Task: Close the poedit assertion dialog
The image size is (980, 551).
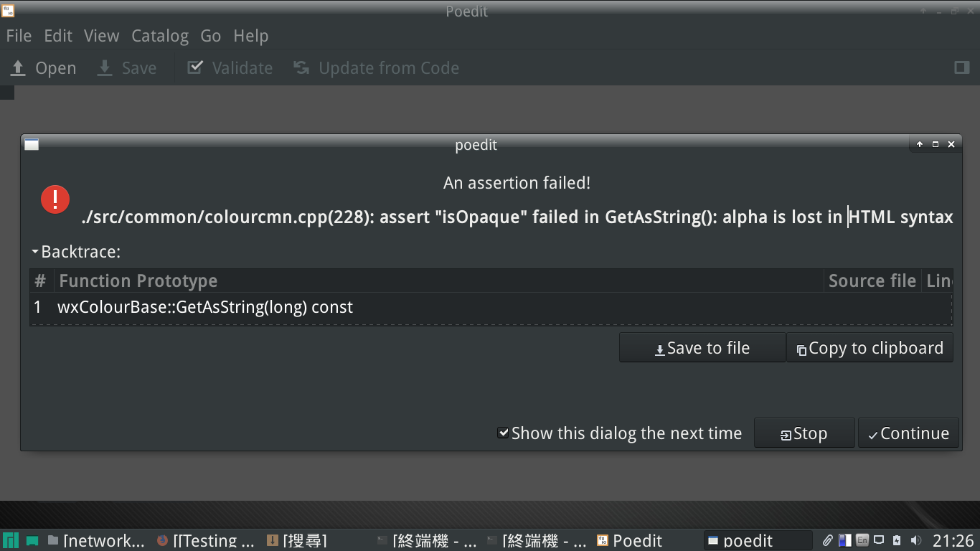Action: (x=951, y=144)
